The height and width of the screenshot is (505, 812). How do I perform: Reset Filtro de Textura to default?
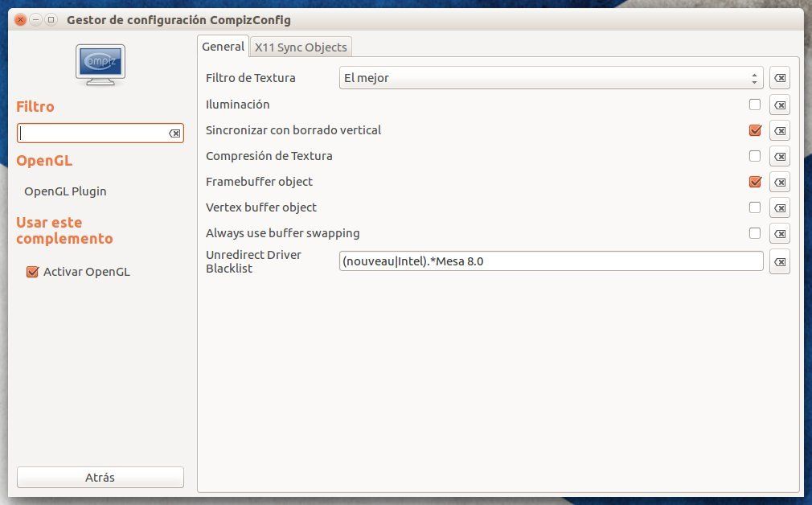[x=779, y=78]
